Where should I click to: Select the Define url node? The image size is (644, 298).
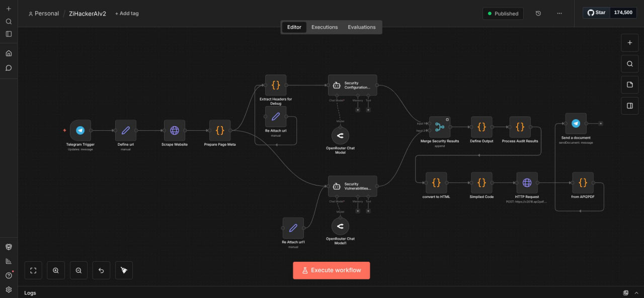[126, 131]
